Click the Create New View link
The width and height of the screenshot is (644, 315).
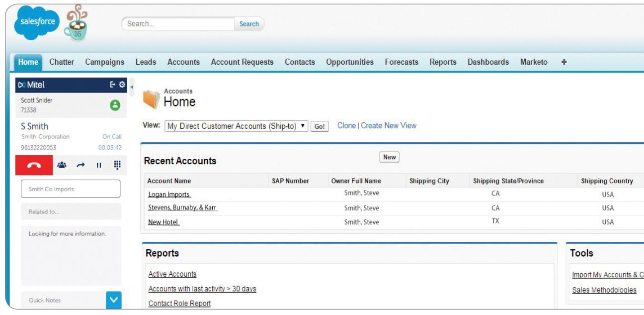click(x=389, y=126)
